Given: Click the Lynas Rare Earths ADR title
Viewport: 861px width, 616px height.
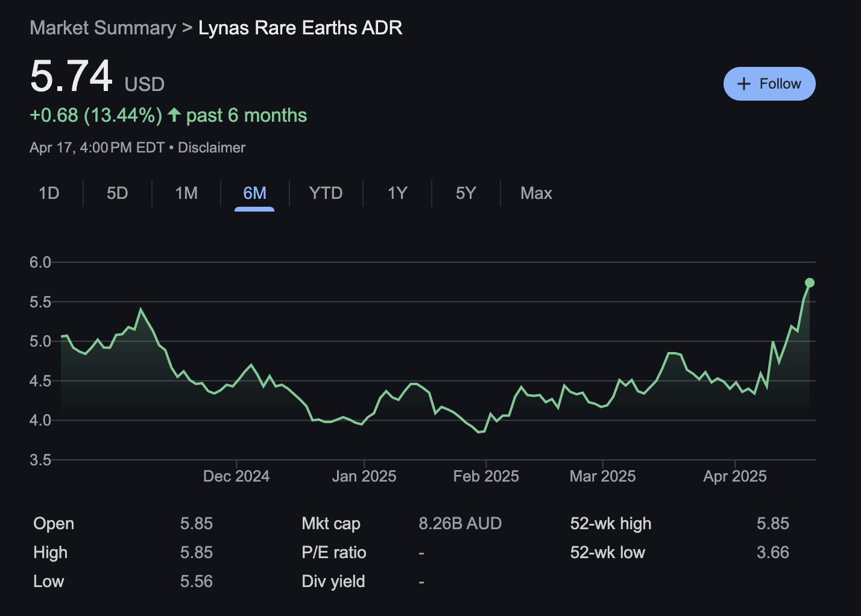Looking at the screenshot, I should click(300, 28).
